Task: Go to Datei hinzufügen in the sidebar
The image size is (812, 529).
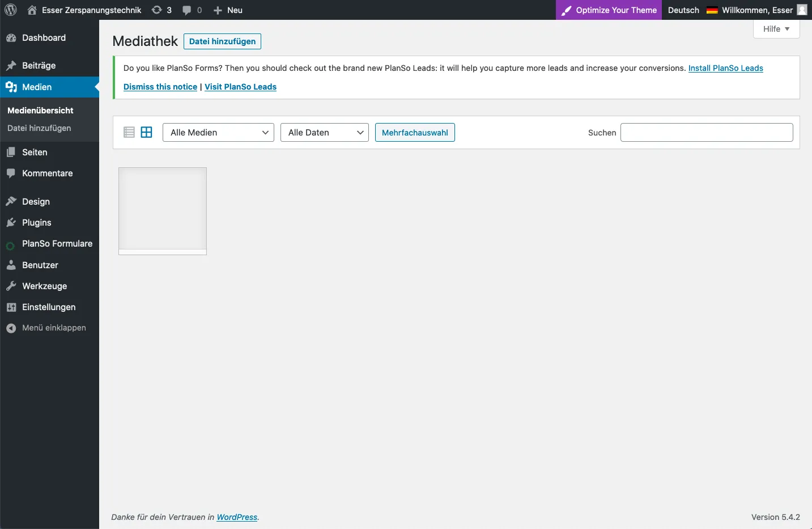Action: pyautogui.click(x=39, y=128)
